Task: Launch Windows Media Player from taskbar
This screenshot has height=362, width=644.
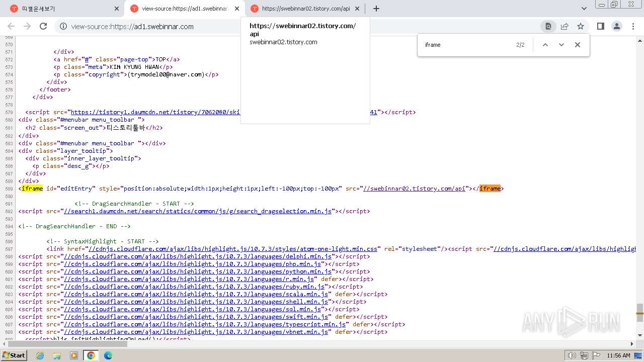Action: [74, 355]
